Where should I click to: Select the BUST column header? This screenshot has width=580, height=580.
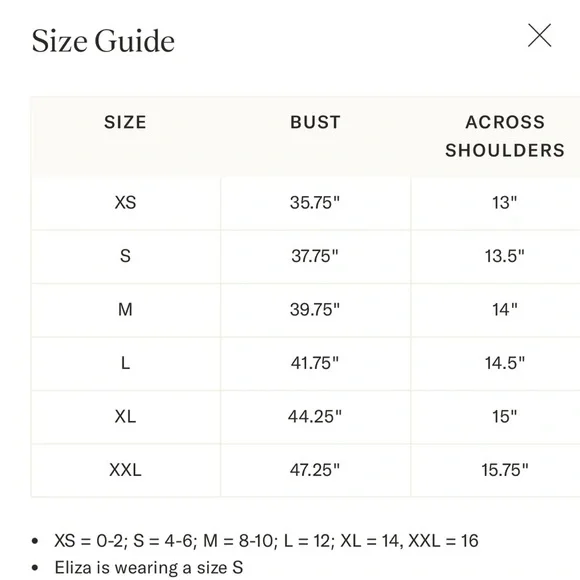point(315,122)
